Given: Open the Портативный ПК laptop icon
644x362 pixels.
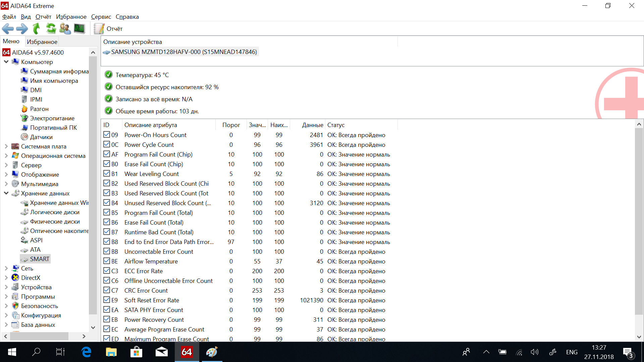Looking at the screenshot, I should (x=24, y=128).
